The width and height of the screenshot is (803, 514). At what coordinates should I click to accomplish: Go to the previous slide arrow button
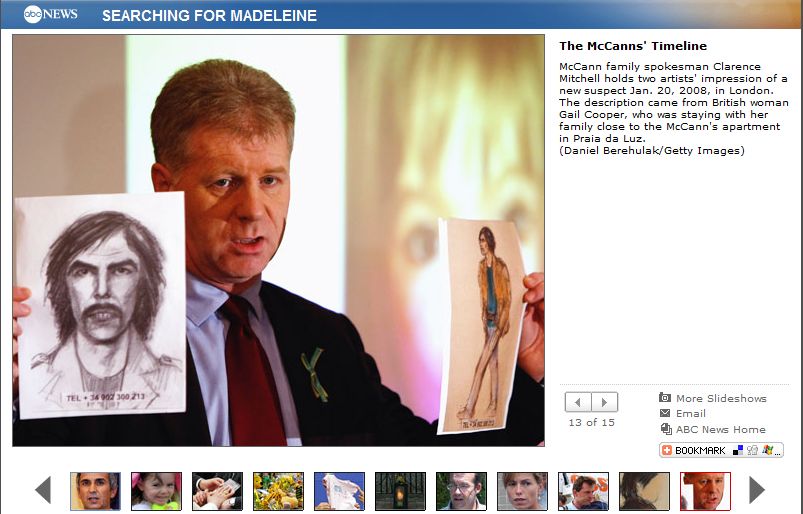[x=578, y=402]
